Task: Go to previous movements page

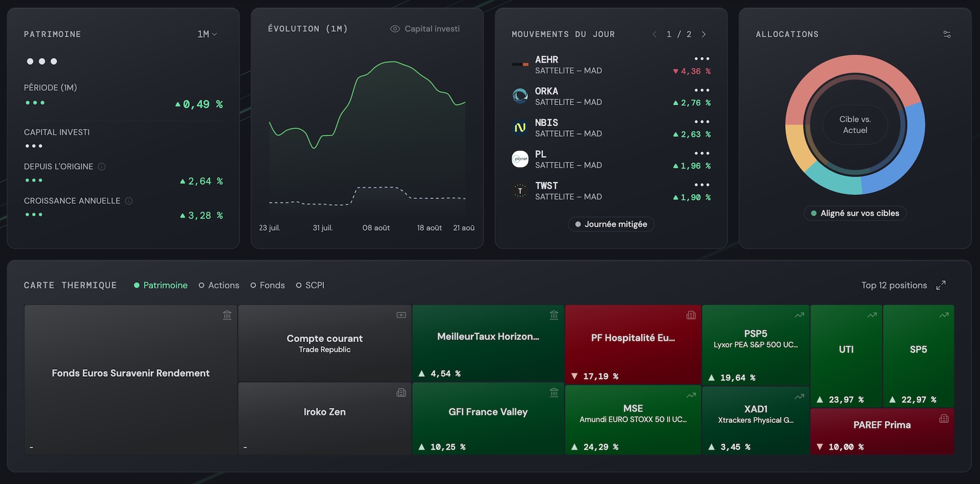Action: [x=654, y=34]
